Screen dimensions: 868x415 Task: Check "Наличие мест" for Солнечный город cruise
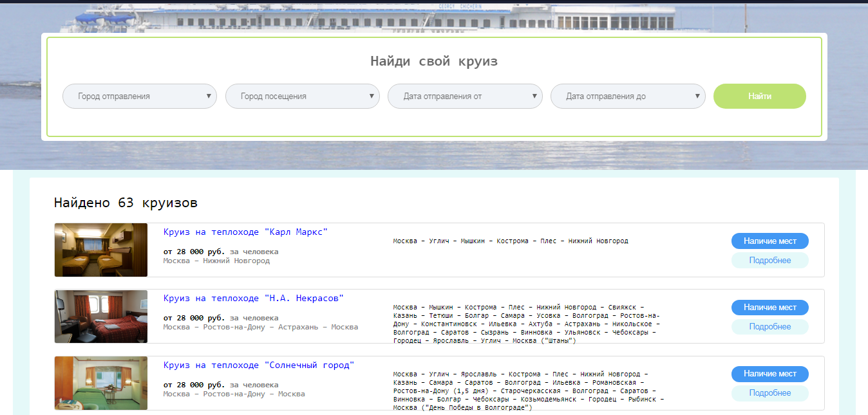(769, 374)
